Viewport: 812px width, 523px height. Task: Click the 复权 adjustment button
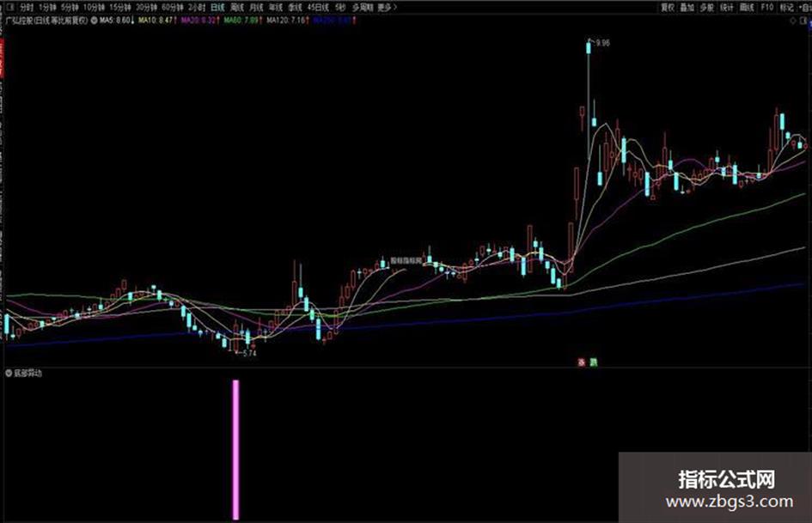click(668, 7)
